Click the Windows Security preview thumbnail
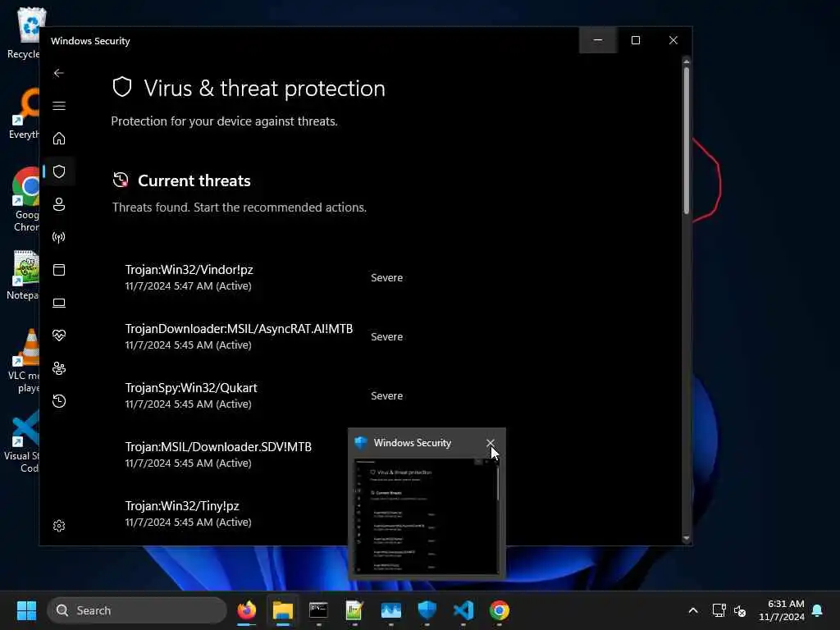 pyautogui.click(x=427, y=517)
